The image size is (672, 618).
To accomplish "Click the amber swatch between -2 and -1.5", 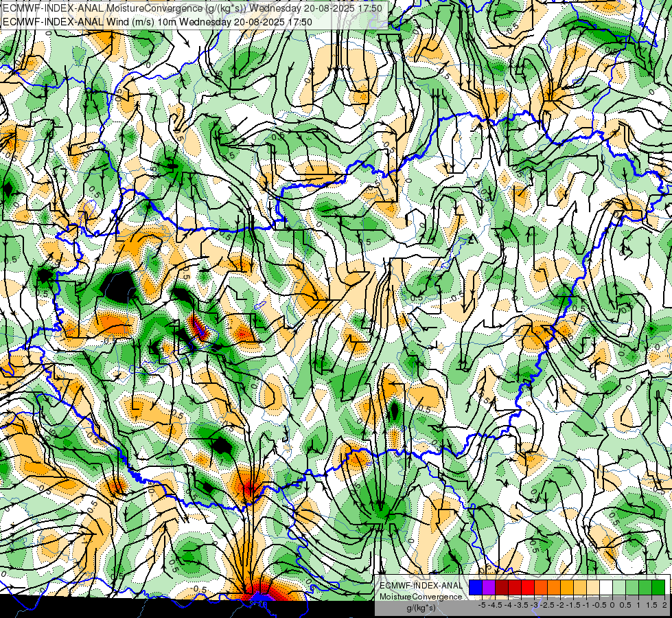I will (x=566, y=588).
